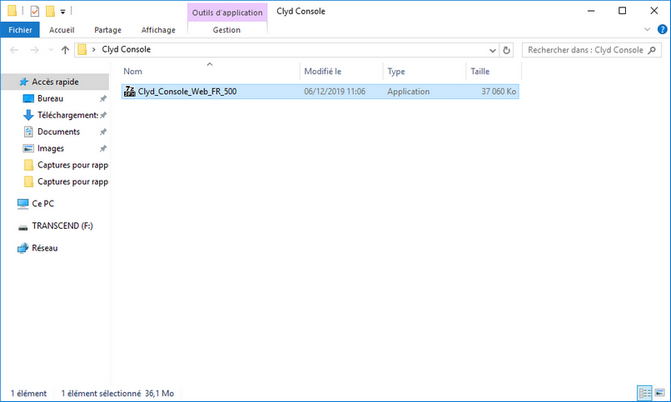Viewport: 671px width, 402px height.
Task: Switch to details view in status bar
Action: pyautogui.click(x=644, y=393)
